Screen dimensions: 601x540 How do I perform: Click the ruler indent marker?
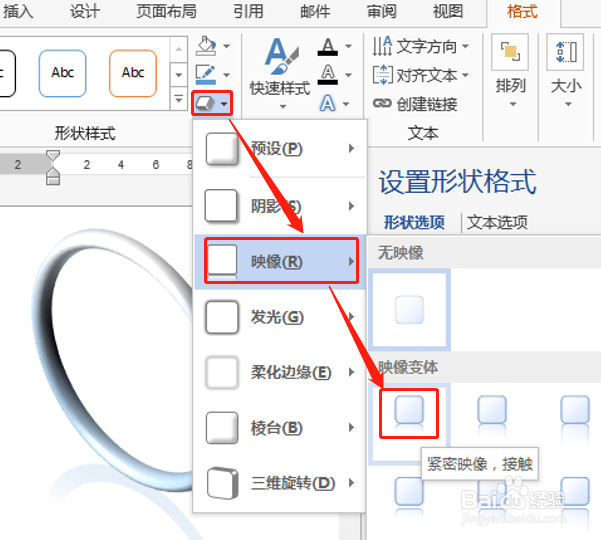(53, 167)
